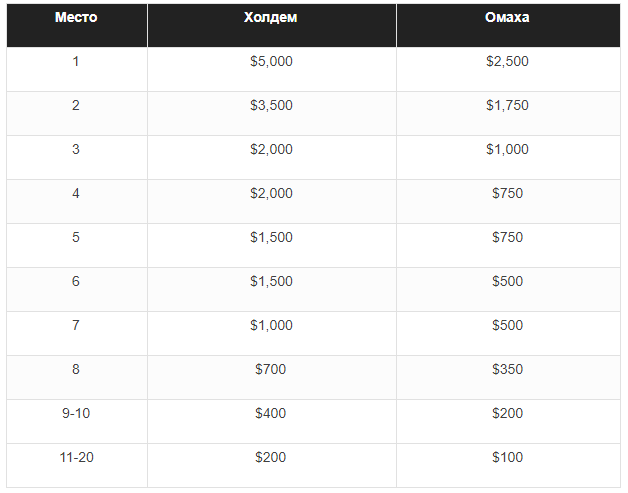Click the $200 Холдем prize for places 11-20
628x493 pixels.
click(270, 457)
